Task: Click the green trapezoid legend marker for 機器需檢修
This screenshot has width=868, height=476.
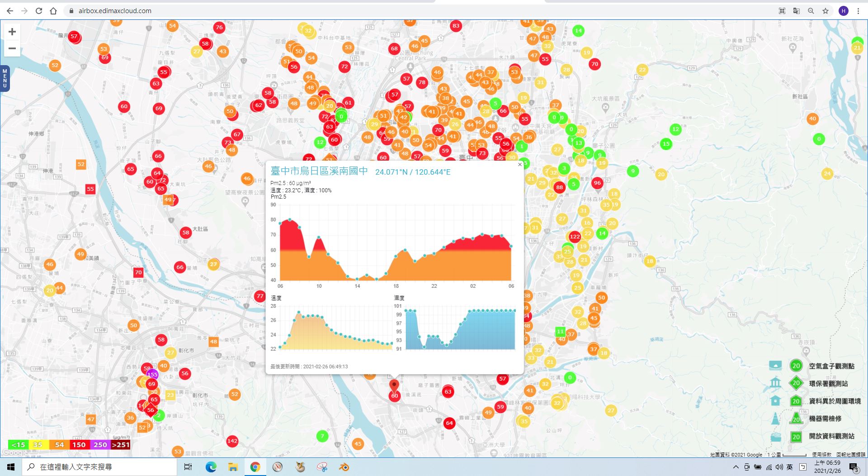Action: click(796, 419)
